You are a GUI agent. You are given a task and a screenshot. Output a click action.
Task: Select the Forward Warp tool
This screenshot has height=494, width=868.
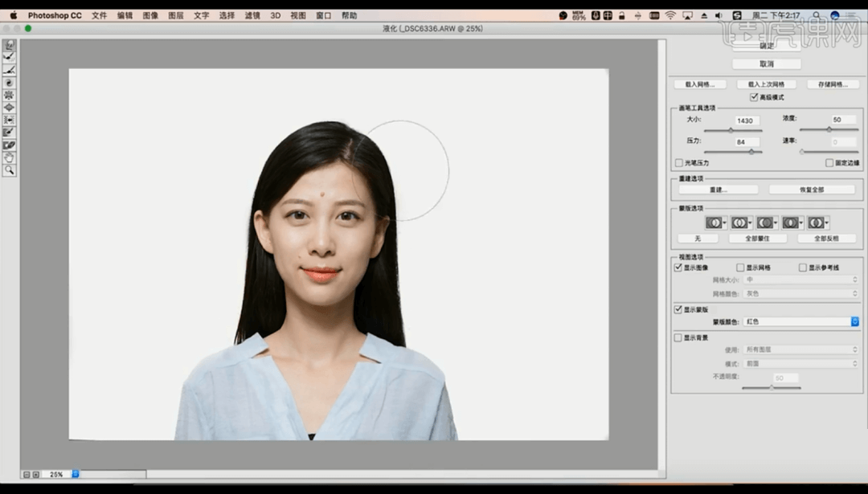[9, 45]
